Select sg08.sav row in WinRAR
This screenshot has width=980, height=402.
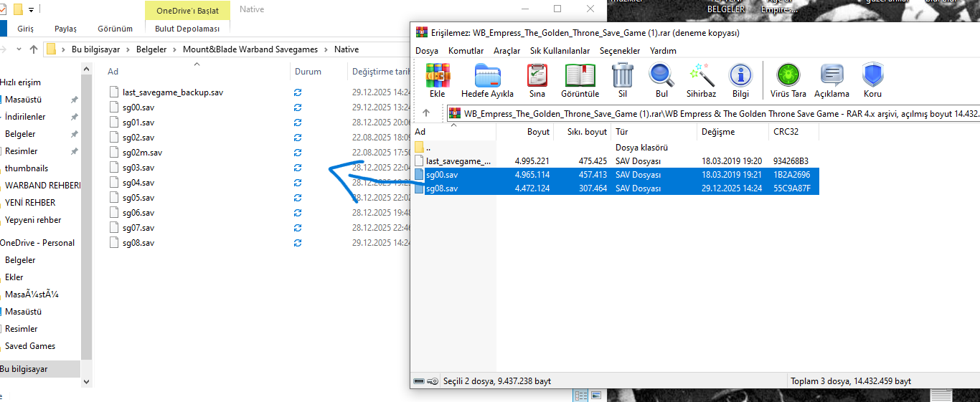click(x=616, y=188)
